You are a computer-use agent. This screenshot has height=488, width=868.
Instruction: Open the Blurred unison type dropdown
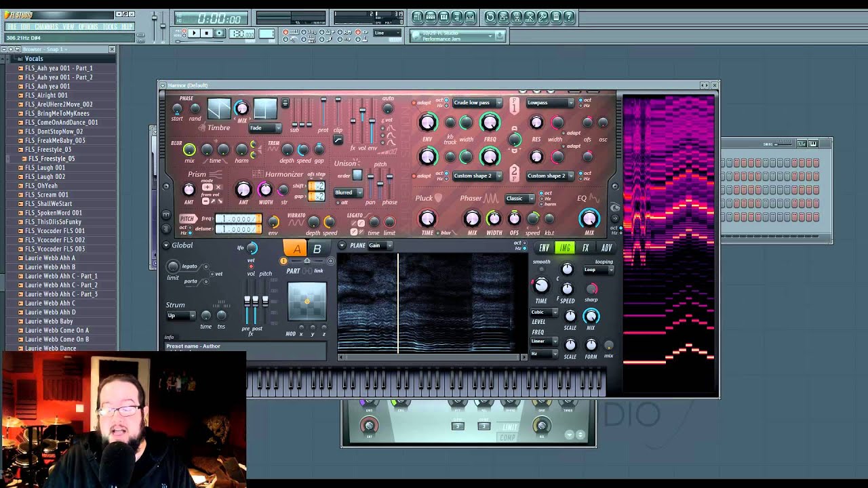[x=348, y=192]
